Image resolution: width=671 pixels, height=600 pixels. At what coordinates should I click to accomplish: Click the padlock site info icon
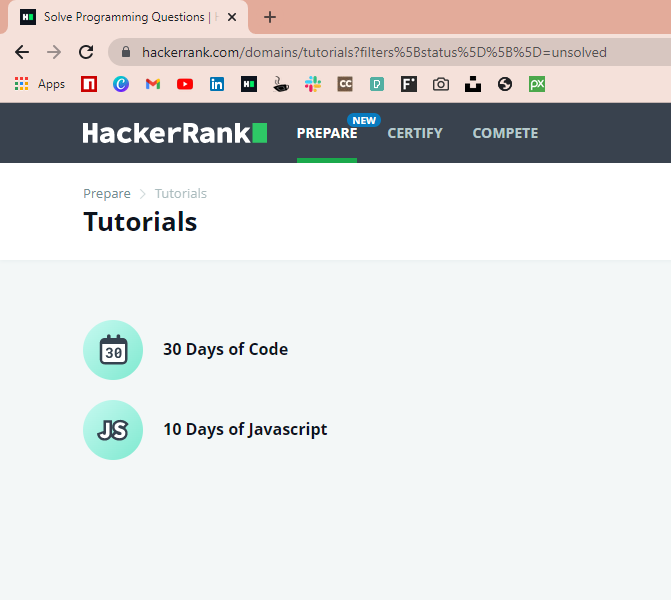[x=126, y=52]
